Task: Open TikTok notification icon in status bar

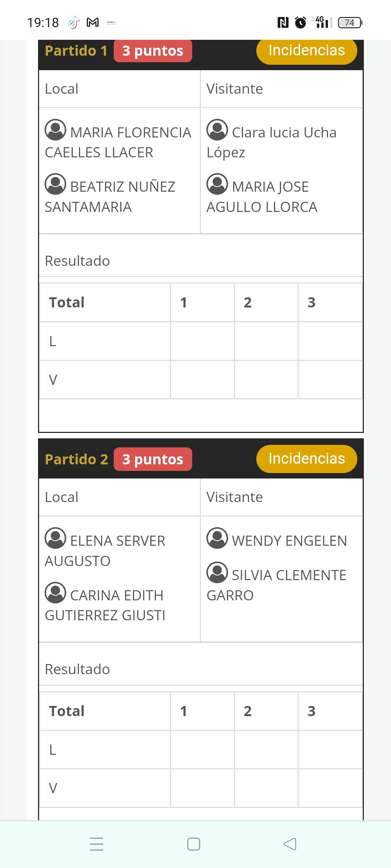Action: [x=73, y=22]
